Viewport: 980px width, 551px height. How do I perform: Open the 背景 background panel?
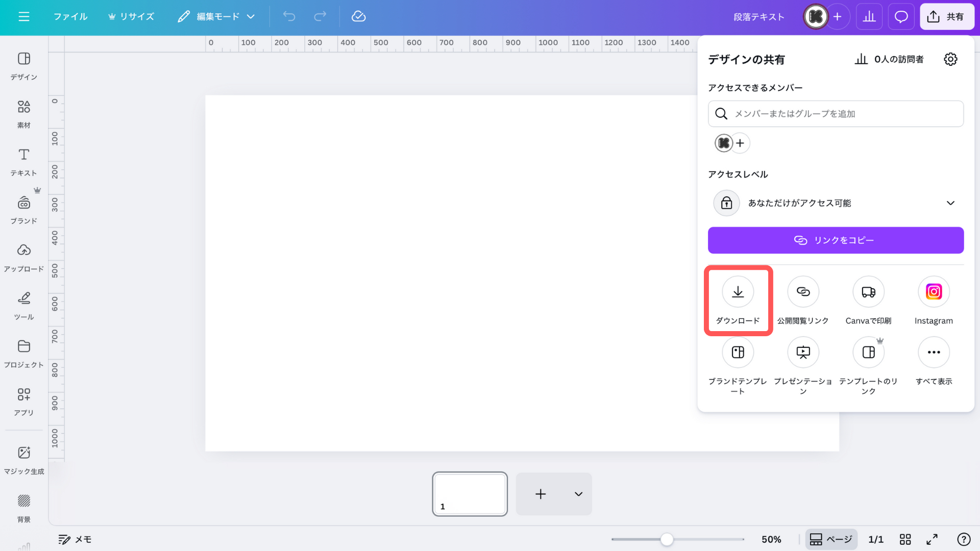pyautogui.click(x=24, y=509)
